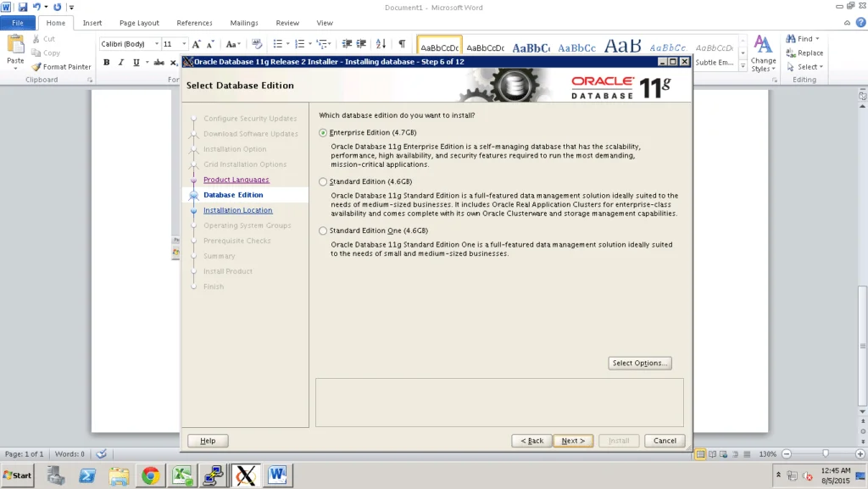Click Grow Font icon in Word ribbon

pyautogui.click(x=196, y=44)
